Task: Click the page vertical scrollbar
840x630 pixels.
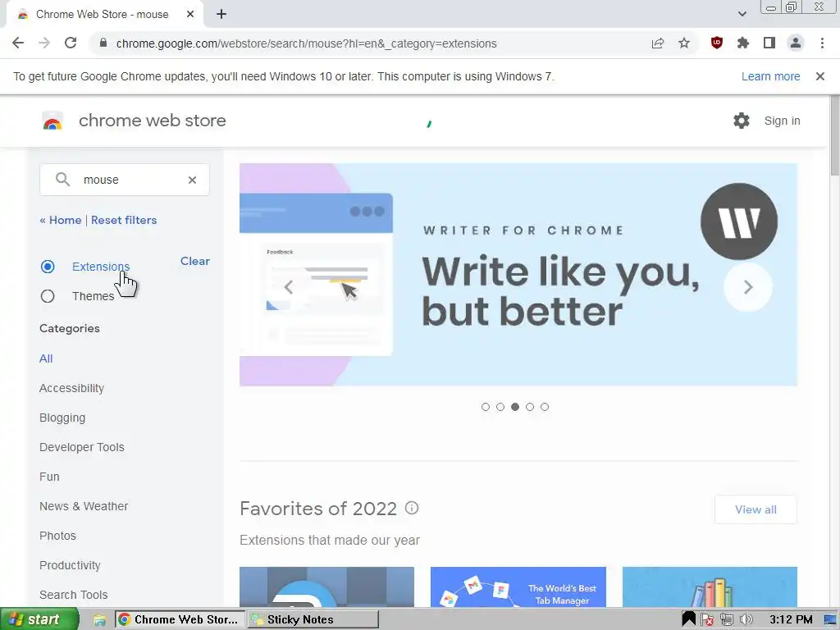Action: pyautogui.click(x=834, y=135)
